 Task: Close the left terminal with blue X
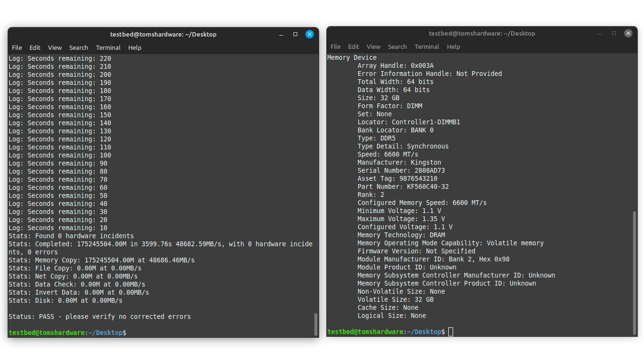[309, 34]
